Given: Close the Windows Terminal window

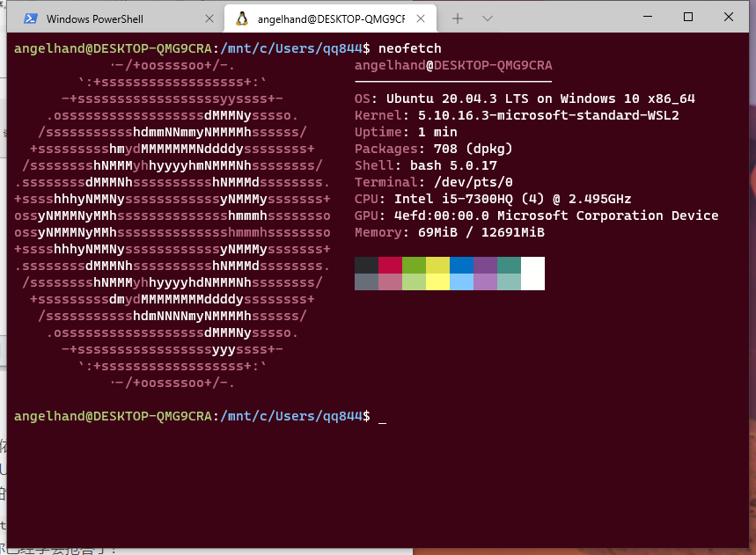Looking at the screenshot, I should tap(729, 17).
